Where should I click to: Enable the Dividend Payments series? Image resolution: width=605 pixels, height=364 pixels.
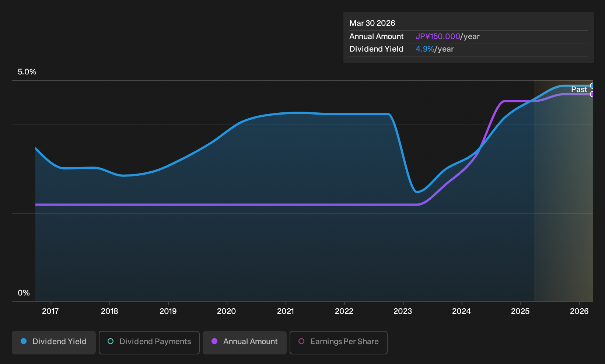click(x=149, y=342)
